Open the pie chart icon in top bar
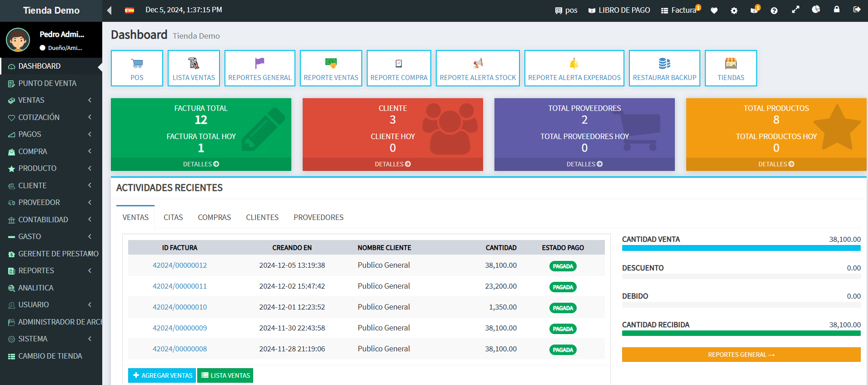This screenshot has width=868, height=385. click(816, 10)
